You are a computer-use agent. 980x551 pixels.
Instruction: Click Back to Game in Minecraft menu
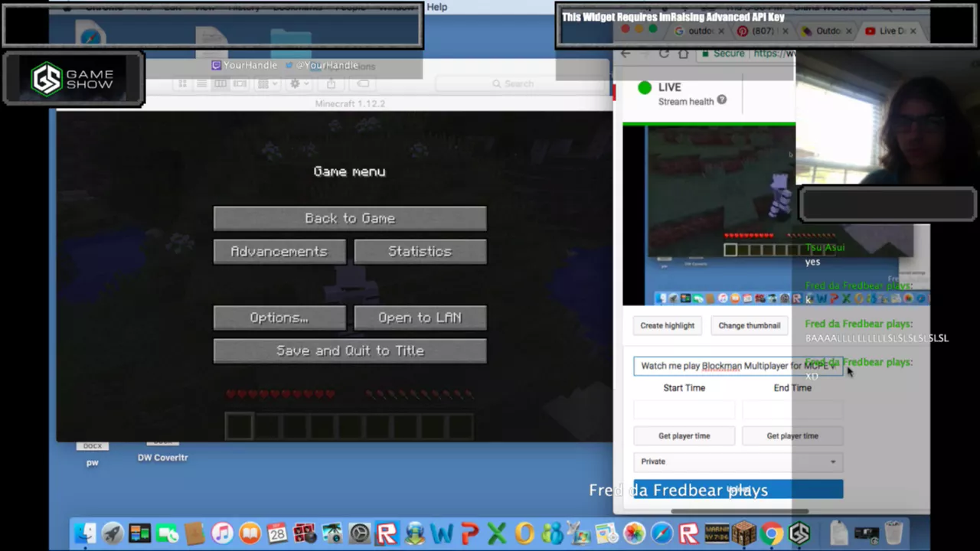tap(350, 218)
